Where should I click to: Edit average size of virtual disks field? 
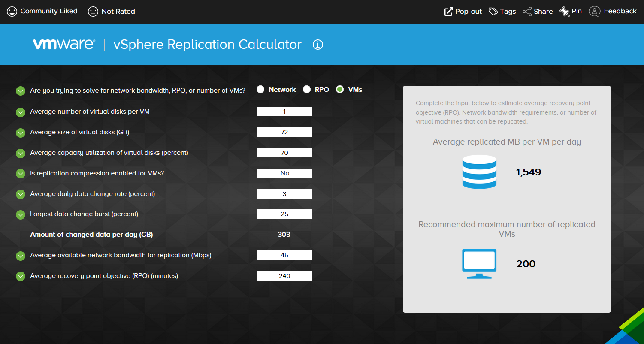tap(284, 132)
